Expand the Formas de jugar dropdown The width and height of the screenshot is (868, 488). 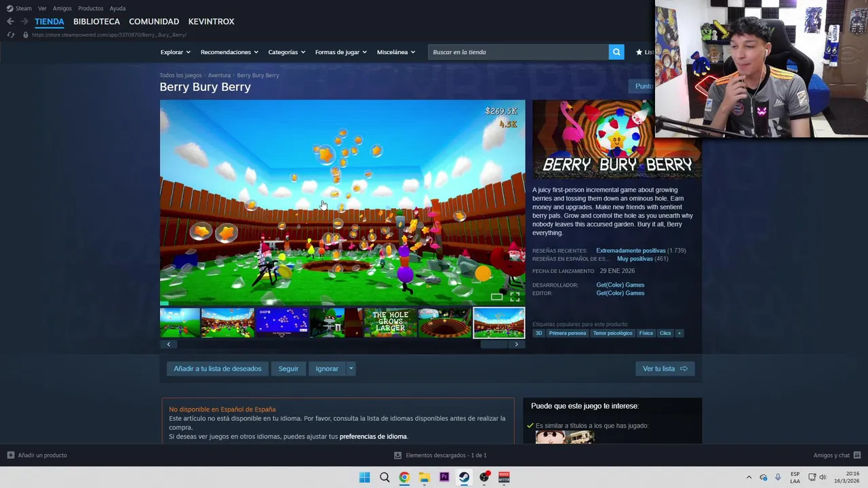[340, 52]
